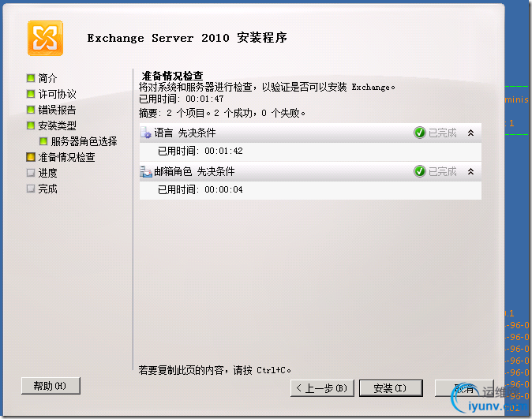532x419 pixels.
Task: Click the green step marker beside 许可协议
Action: [31, 94]
